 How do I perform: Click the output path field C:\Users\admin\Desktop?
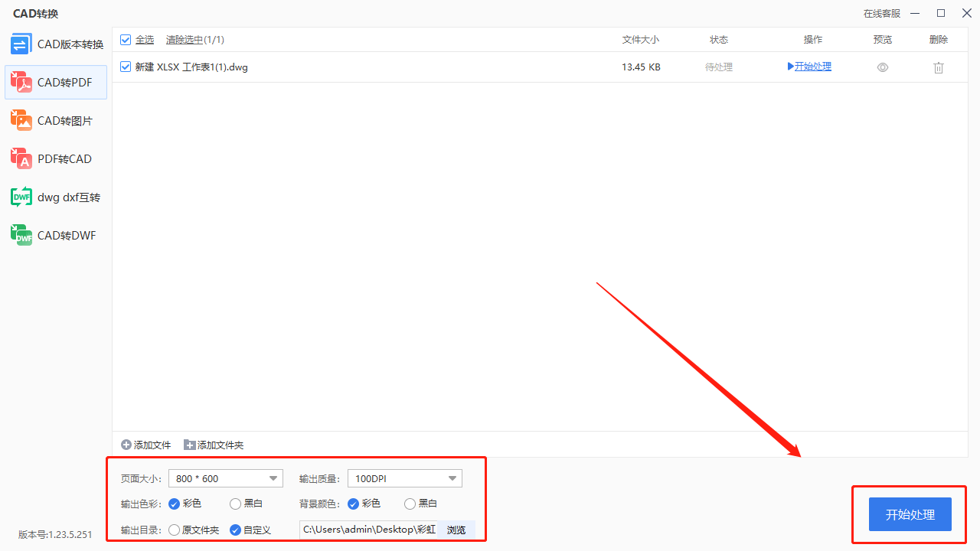pos(368,530)
